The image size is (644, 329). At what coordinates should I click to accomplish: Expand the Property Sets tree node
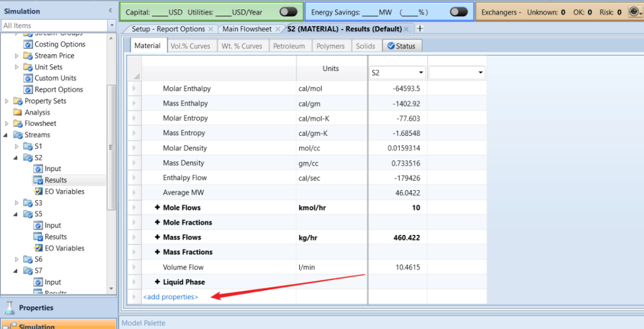point(7,101)
